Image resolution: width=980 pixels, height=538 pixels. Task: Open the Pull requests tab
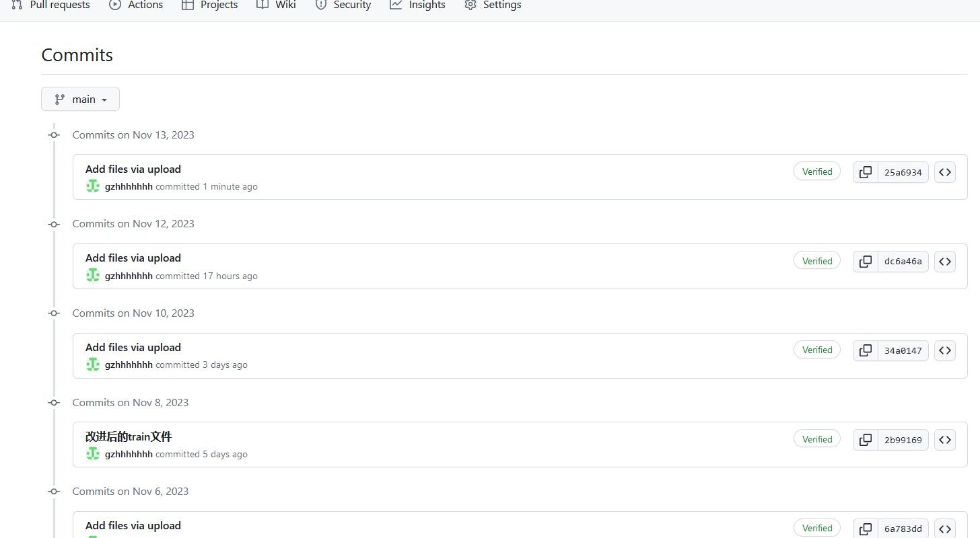click(50, 5)
